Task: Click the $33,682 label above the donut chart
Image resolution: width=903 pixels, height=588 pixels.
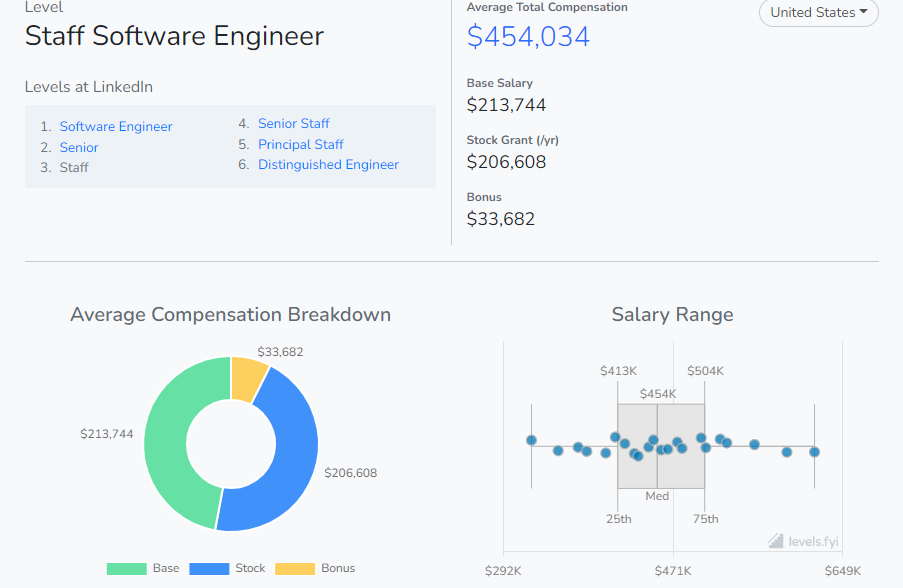Action: [280, 352]
